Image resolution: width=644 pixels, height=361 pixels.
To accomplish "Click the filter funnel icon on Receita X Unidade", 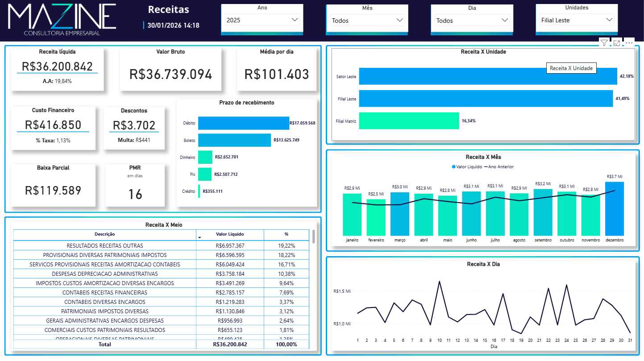I will pos(604,43).
